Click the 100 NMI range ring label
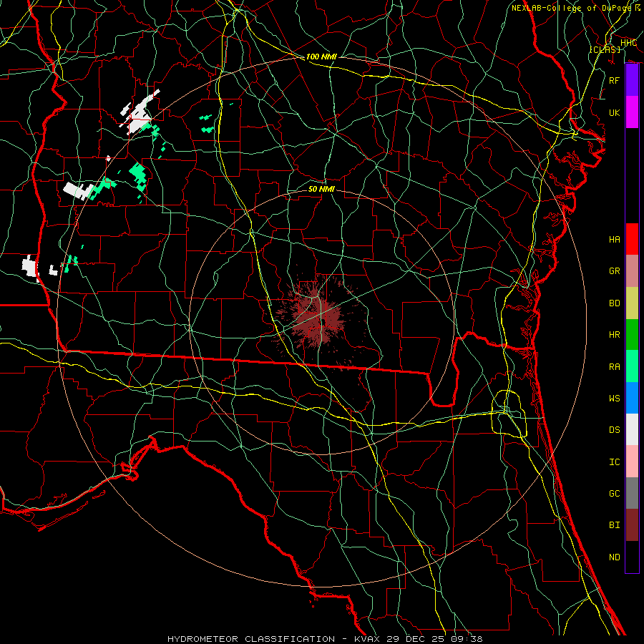 pos(321,57)
